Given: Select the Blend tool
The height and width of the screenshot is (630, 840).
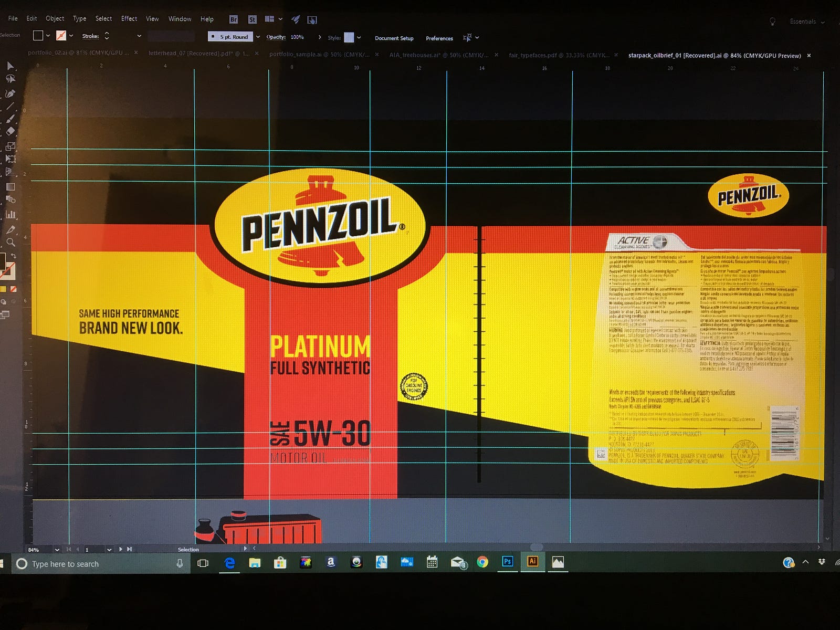Looking at the screenshot, I should coord(10,199).
